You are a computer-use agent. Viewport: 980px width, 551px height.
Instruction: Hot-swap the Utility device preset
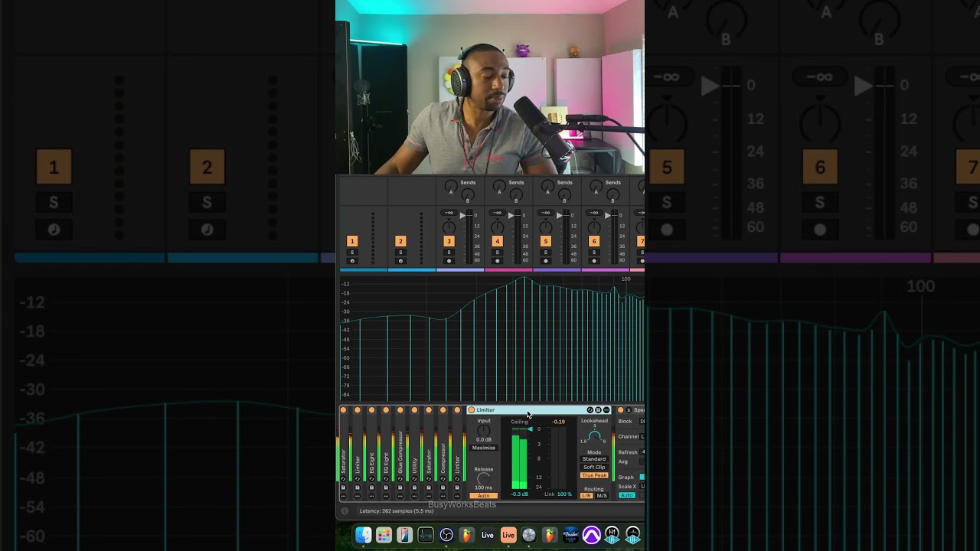414,479
